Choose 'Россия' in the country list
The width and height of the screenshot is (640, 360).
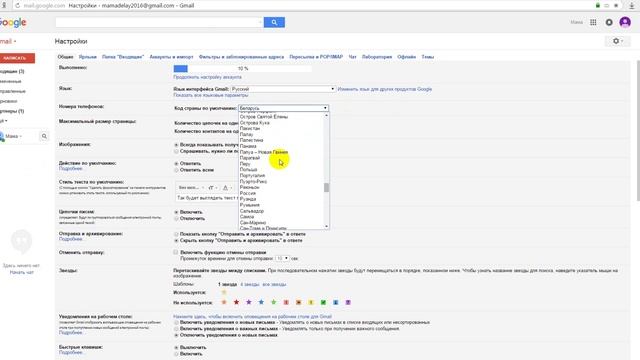pos(248,193)
